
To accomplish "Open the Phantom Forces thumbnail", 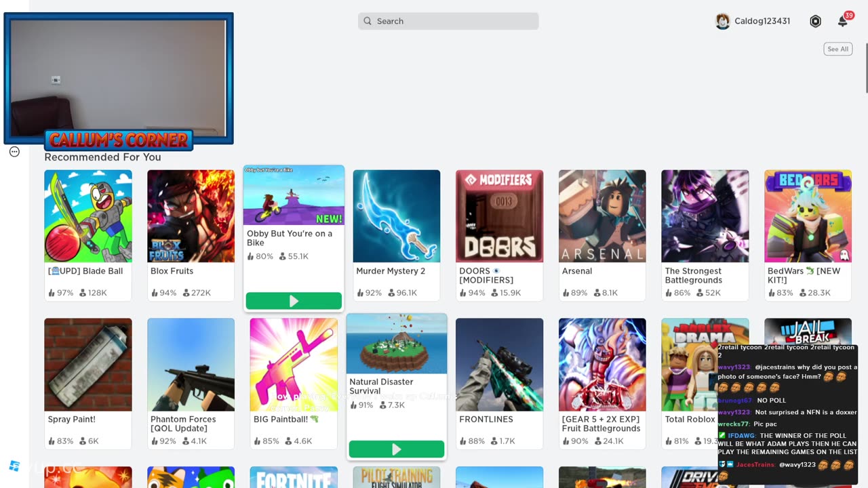I will pyautogui.click(x=191, y=364).
